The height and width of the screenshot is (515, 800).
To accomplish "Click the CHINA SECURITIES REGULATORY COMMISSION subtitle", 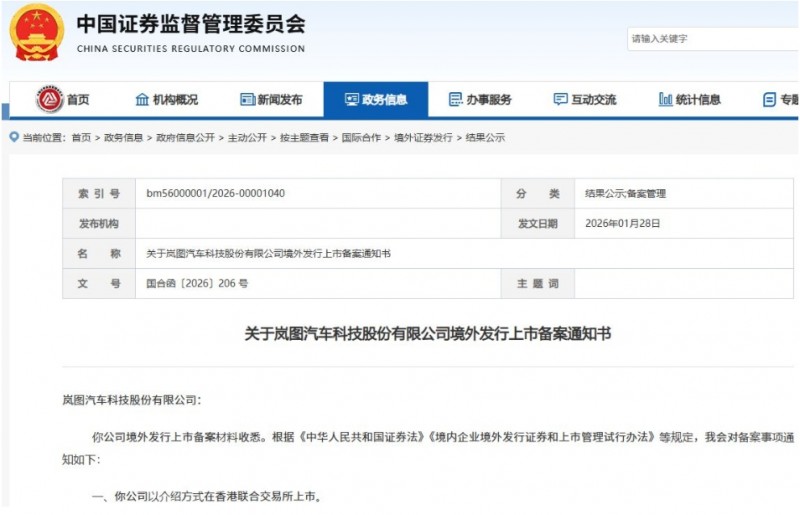I will coord(191,49).
